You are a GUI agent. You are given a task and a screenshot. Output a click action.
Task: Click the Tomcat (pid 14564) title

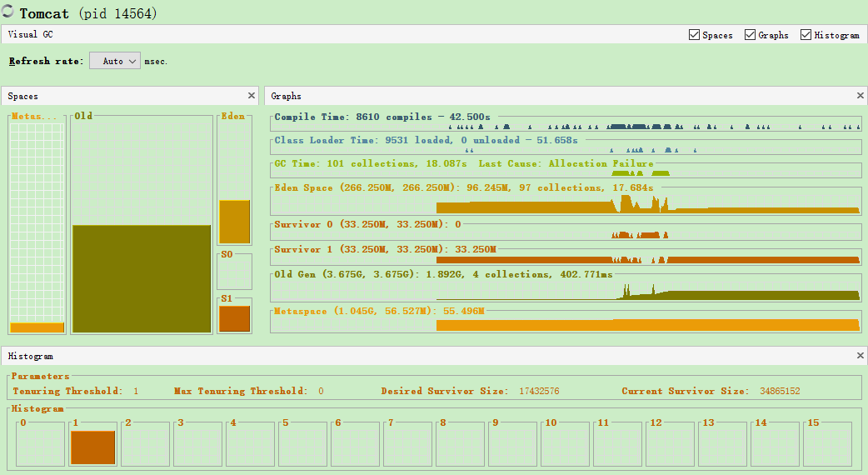(x=88, y=13)
